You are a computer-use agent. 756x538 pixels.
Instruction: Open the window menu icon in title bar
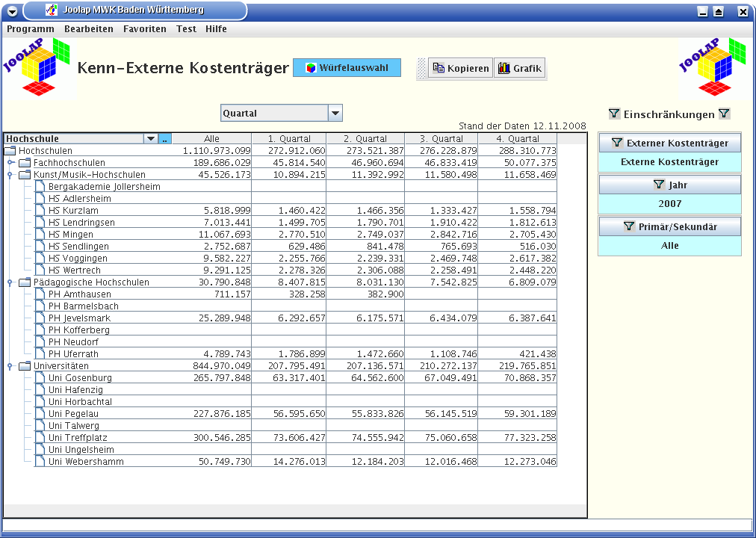pyautogui.click(x=12, y=11)
